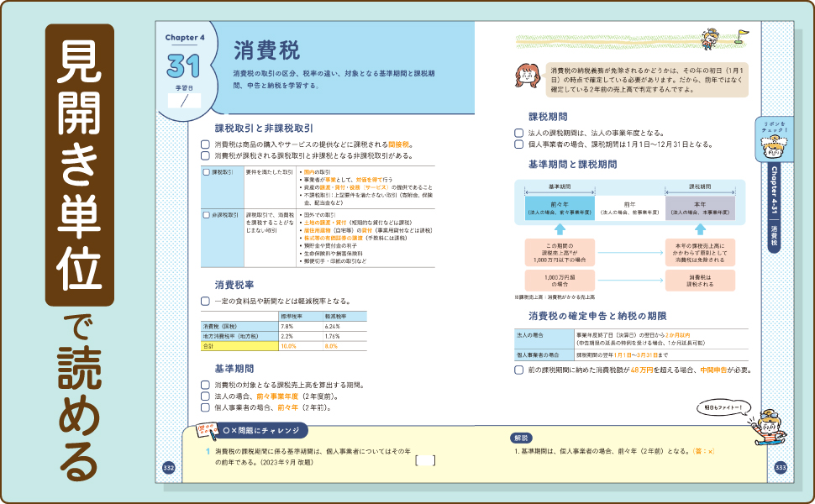Click the 8.0% total rate cell
This screenshot has height=504, width=815.
[331, 346]
